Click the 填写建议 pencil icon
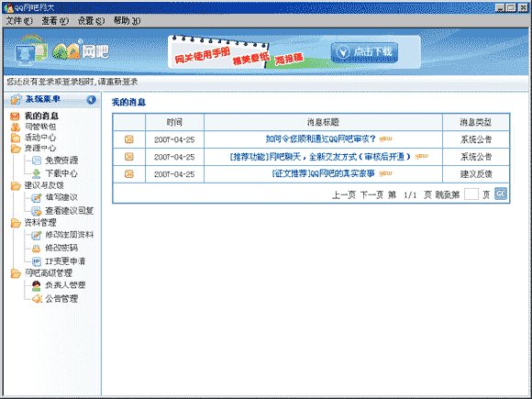Screen dimensions: 532x399 tap(37, 197)
